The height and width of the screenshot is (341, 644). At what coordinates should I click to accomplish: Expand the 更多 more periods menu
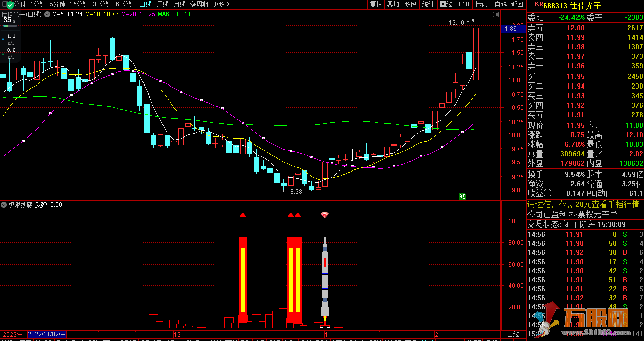221,4
